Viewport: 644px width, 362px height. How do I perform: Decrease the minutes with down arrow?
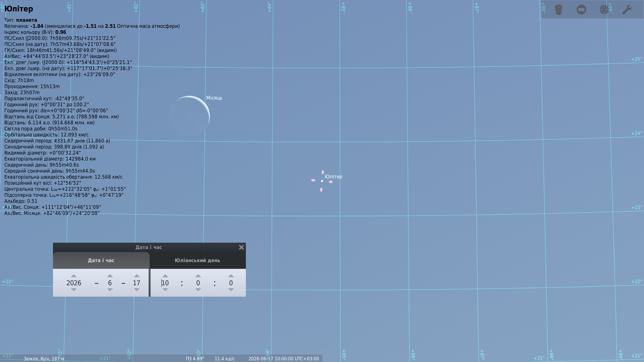pos(198,290)
